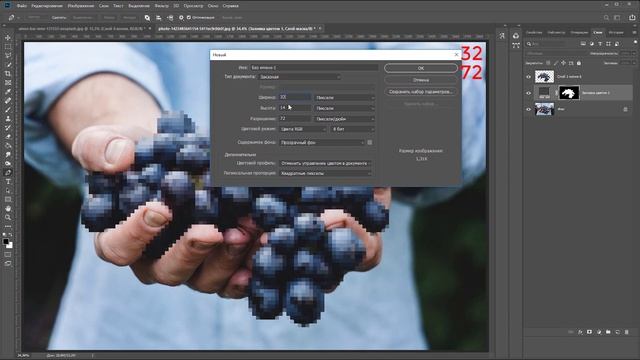Open the 'Файл' menu
The height and width of the screenshot is (360, 640).
[22, 6]
